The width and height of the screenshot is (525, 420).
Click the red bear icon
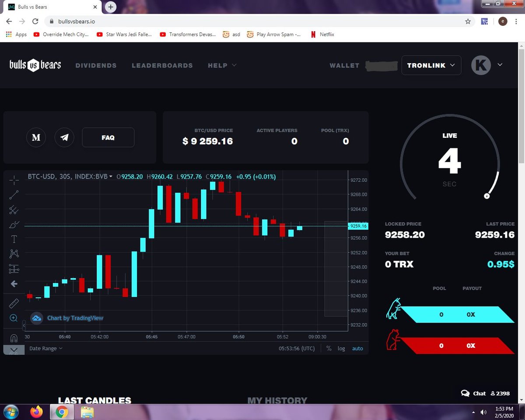[393, 339]
